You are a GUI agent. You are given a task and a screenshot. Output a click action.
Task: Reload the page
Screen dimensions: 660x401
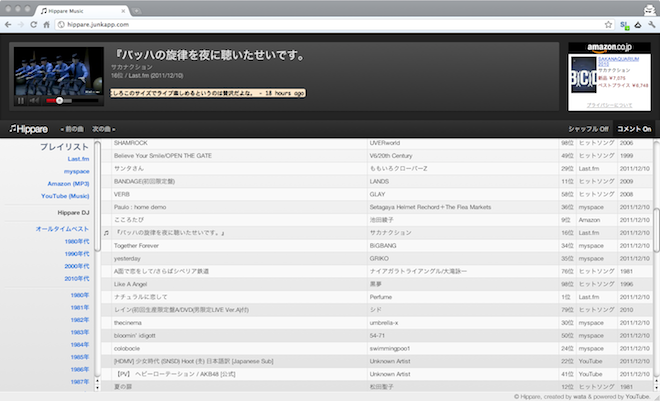(34, 25)
